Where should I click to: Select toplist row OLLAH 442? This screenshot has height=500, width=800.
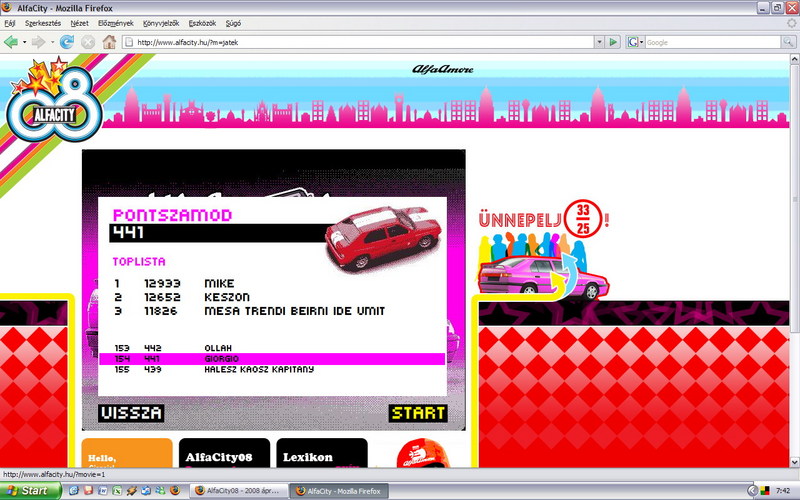tap(173, 348)
